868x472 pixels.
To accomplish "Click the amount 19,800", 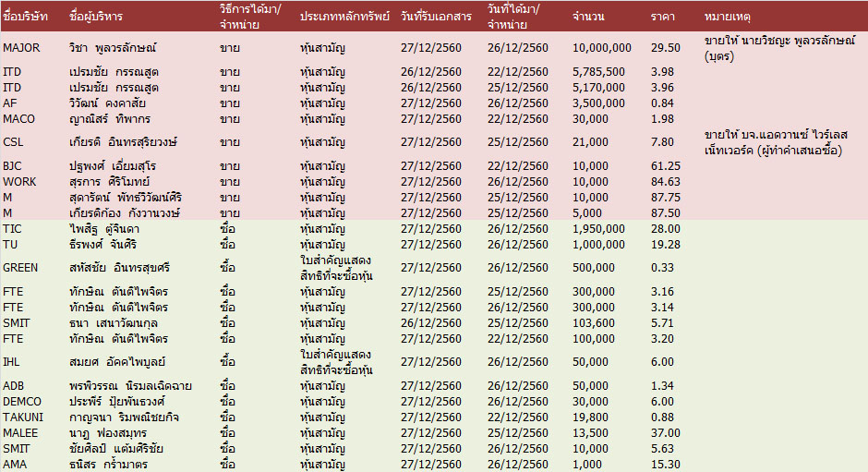I will coord(590,418).
